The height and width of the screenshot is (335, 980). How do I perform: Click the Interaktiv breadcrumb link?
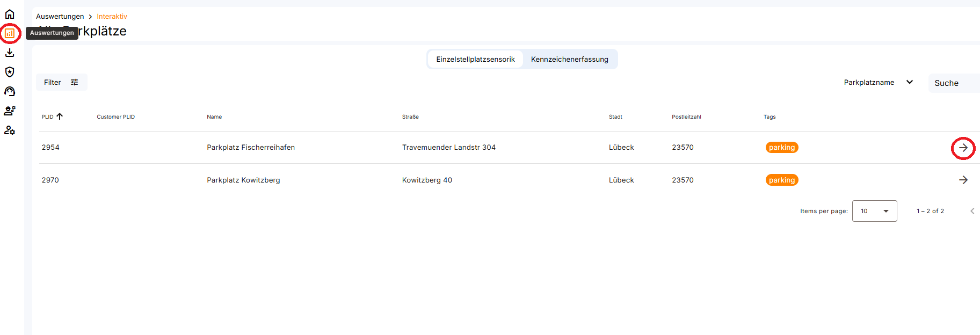coord(112,17)
